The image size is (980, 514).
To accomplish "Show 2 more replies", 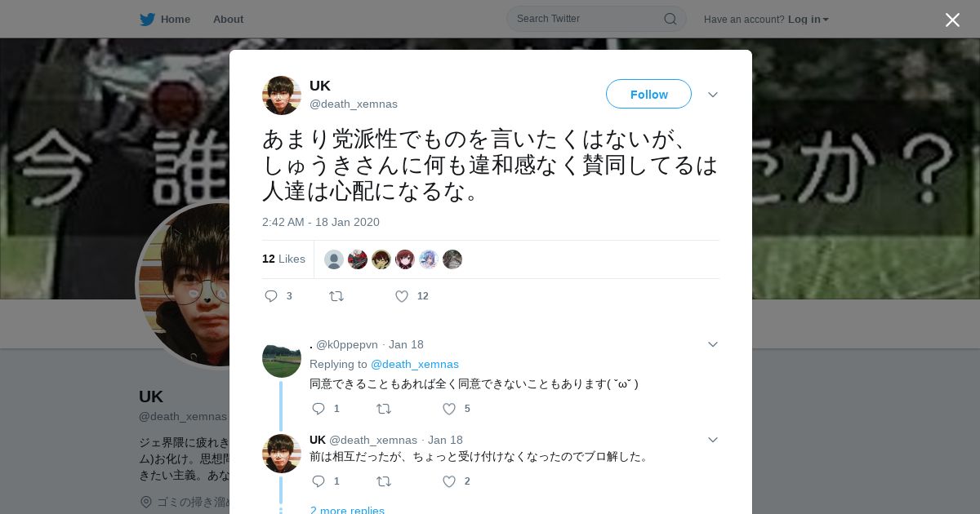I will click(347, 510).
